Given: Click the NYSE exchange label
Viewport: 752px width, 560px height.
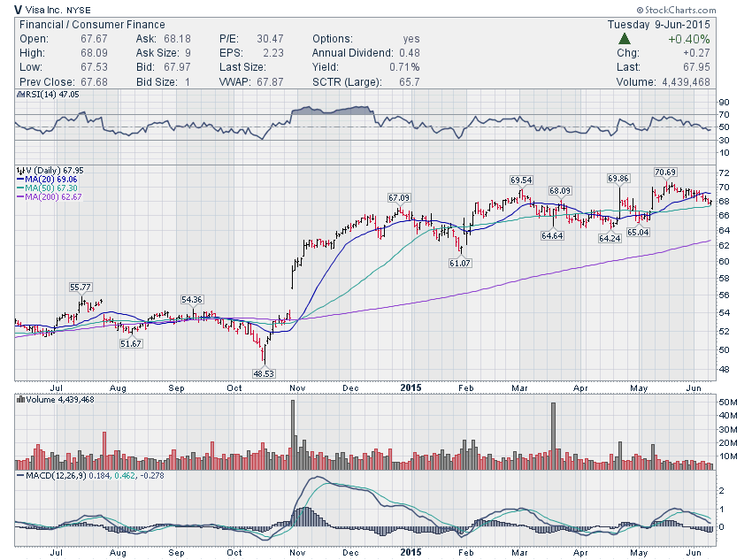Looking at the screenshot, I should pyautogui.click(x=78, y=10).
